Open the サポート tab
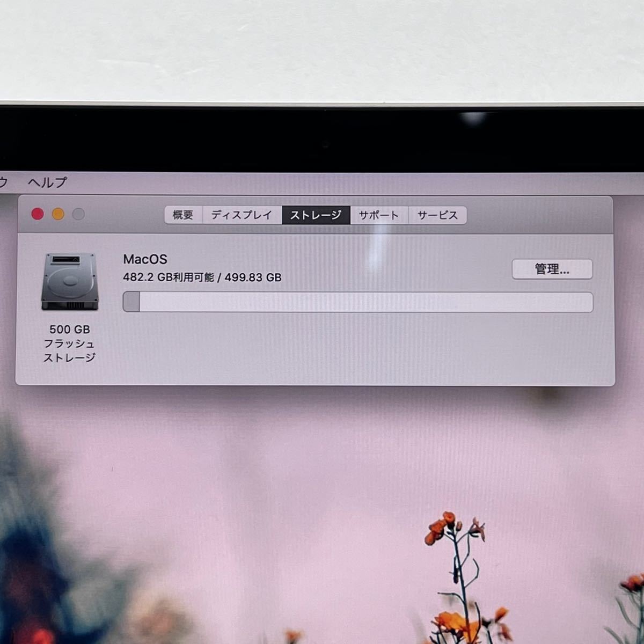 point(379,215)
